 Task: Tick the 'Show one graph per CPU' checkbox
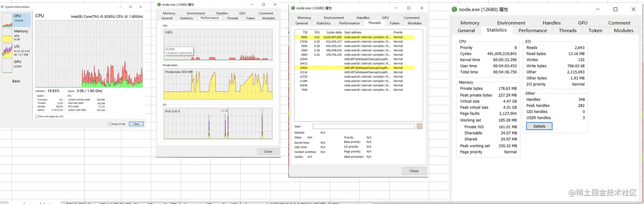tap(37, 116)
